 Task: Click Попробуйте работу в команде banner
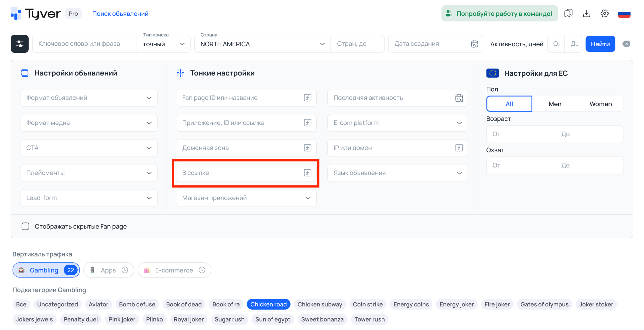[500, 14]
